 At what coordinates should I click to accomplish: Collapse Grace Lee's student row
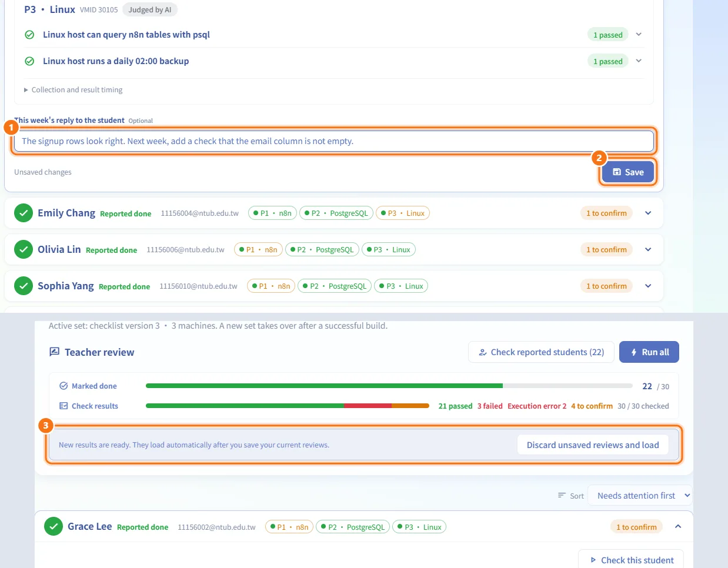tap(678, 526)
